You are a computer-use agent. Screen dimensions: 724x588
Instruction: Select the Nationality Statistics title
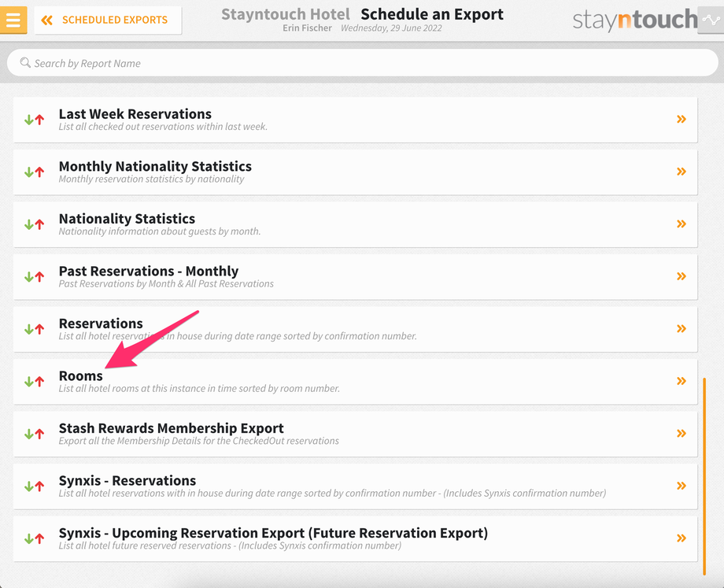point(127,219)
